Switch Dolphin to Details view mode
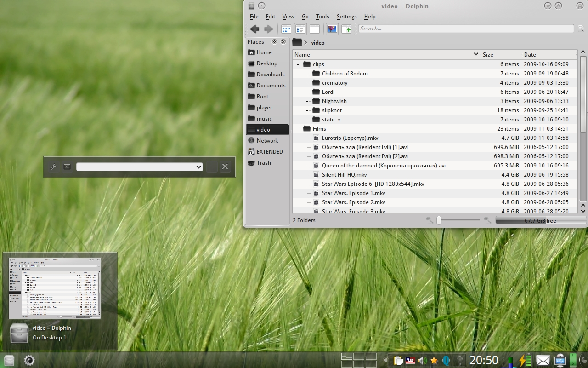This screenshot has height=368, width=588. click(x=300, y=29)
